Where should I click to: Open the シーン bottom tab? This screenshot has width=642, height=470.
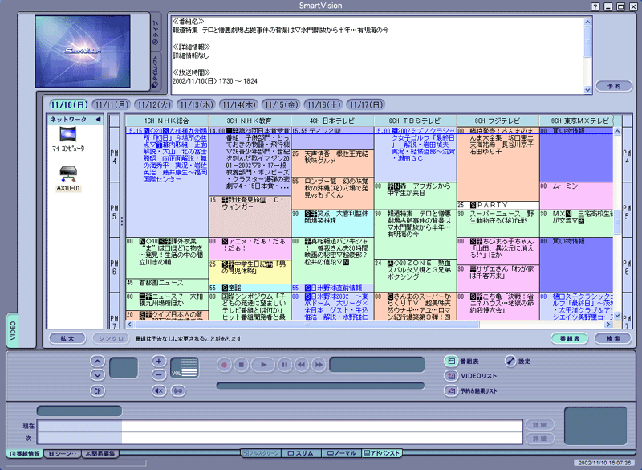tap(62, 454)
